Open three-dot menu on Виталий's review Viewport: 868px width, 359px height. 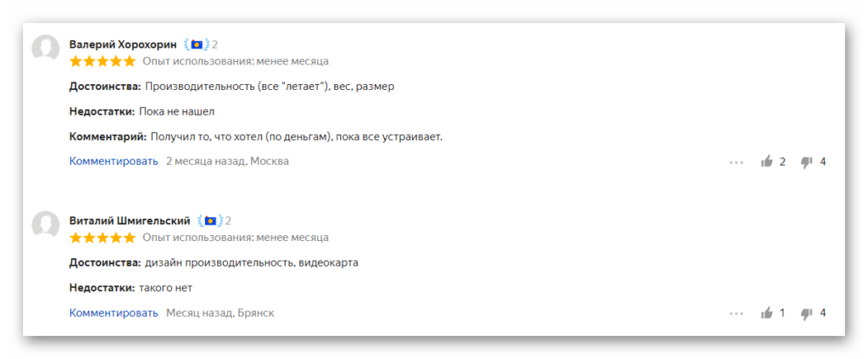coord(736,313)
